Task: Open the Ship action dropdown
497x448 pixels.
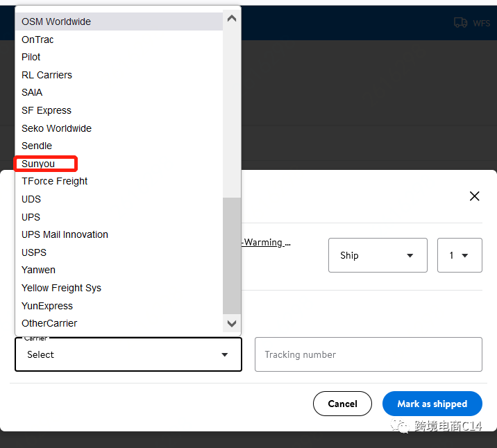Action: pyautogui.click(x=378, y=255)
